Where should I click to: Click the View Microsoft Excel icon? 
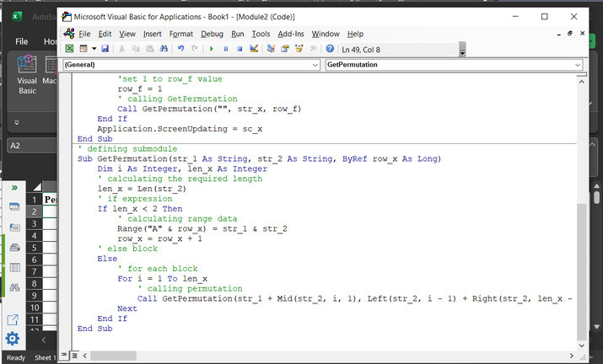click(x=69, y=49)
